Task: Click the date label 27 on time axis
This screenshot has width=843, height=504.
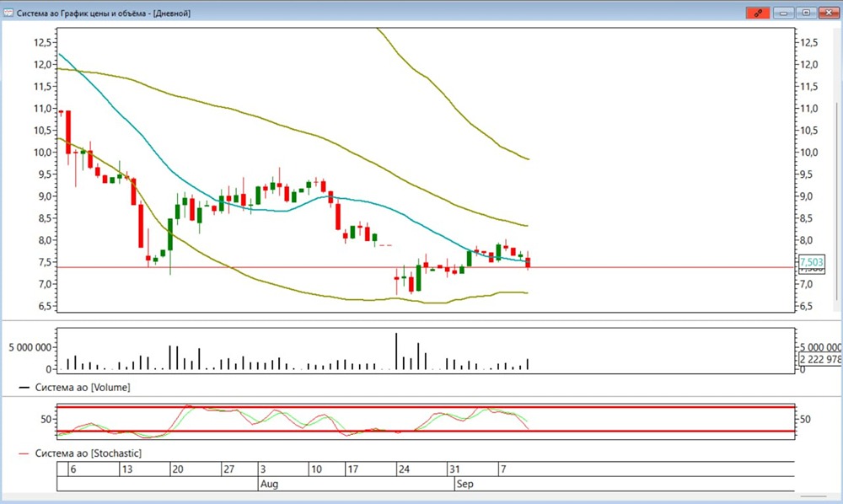Action: (x=229, y=469)
